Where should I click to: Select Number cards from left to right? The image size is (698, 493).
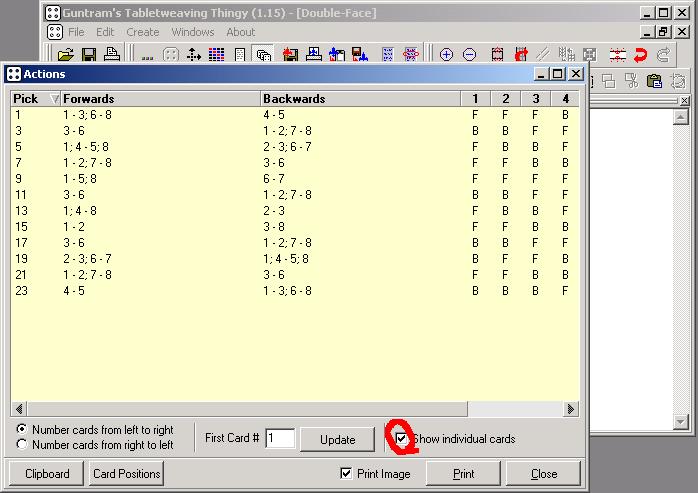21,429
